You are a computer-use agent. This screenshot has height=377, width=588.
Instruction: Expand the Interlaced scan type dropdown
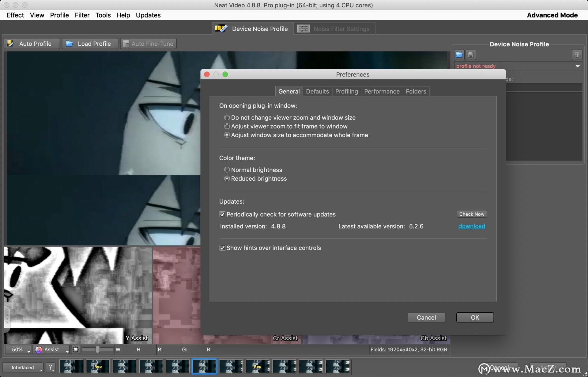pyautogui.click(x=23, y=367)
